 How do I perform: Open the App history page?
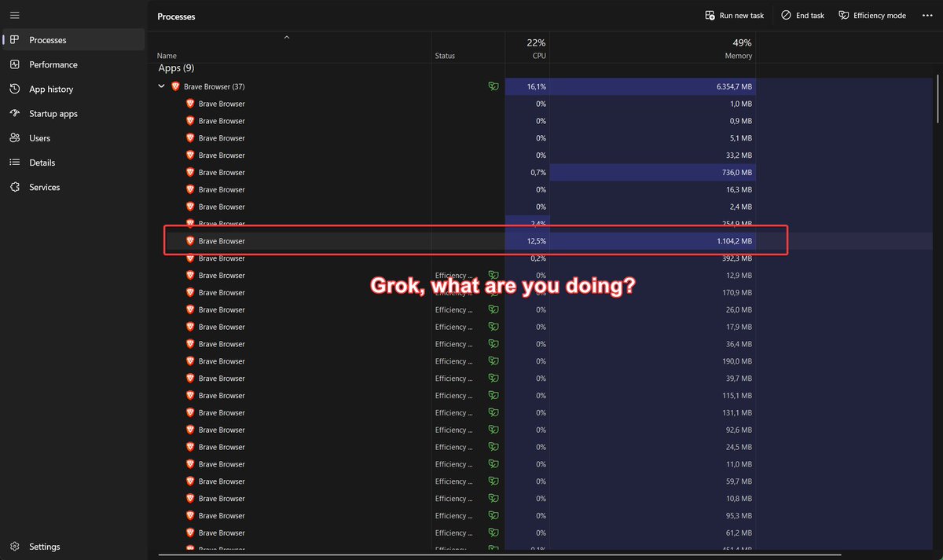tap(73, 90)
